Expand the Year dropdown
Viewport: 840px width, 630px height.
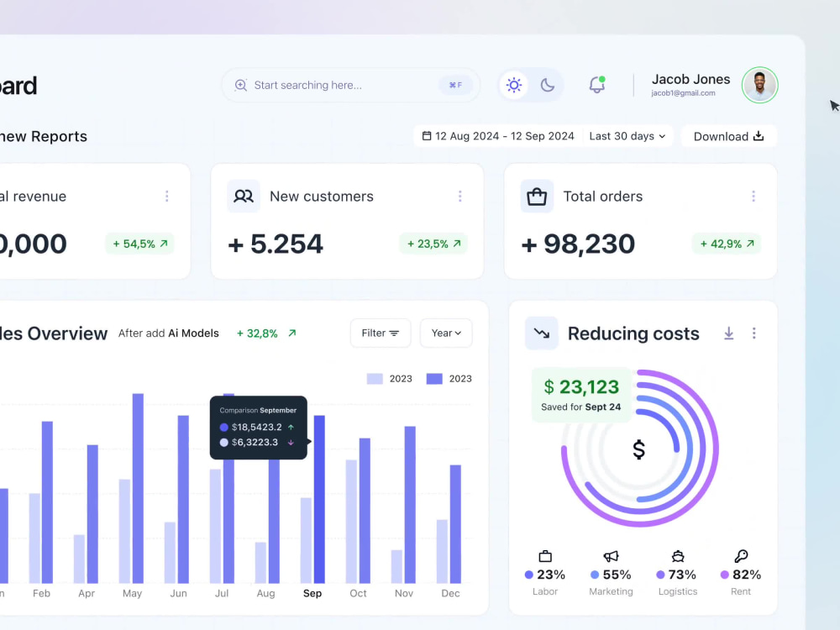pyautogui.click(x=446, y=333)
